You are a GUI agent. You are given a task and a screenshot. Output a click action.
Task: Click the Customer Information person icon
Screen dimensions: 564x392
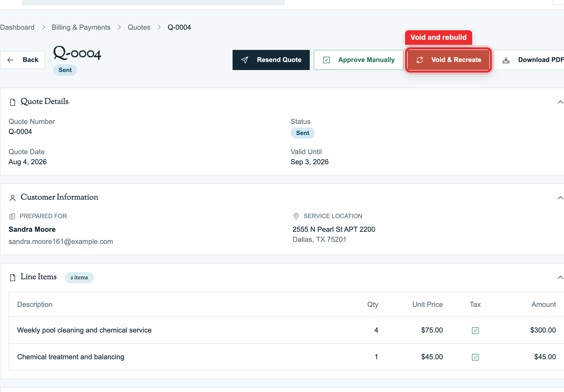(13, 198)
